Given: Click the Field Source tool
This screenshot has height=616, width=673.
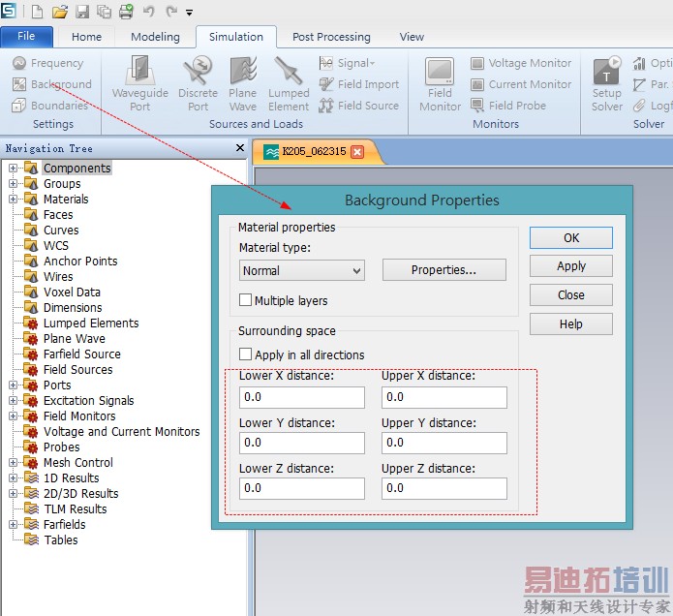Looking at the screenshot, I should [x=359, y=106].
